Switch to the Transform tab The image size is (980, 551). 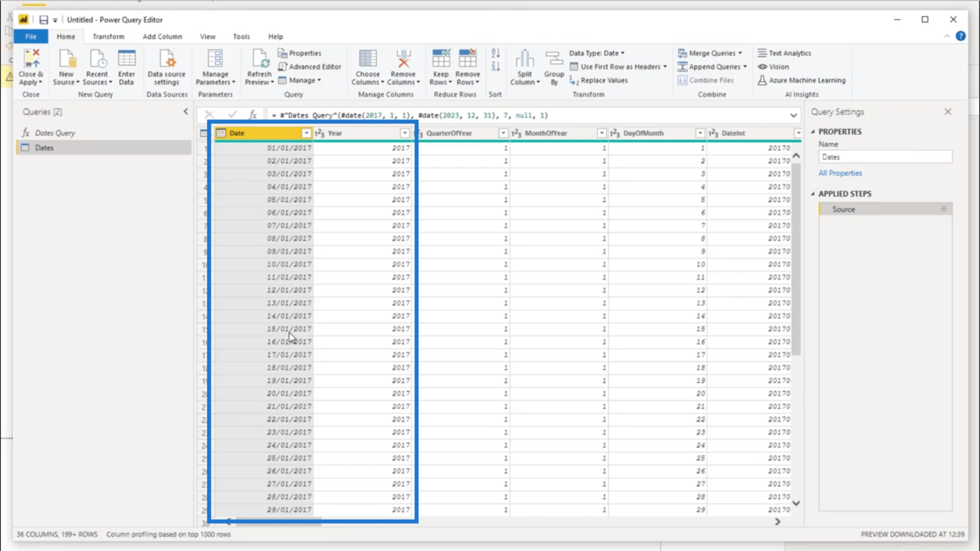[x=108, y=36]
